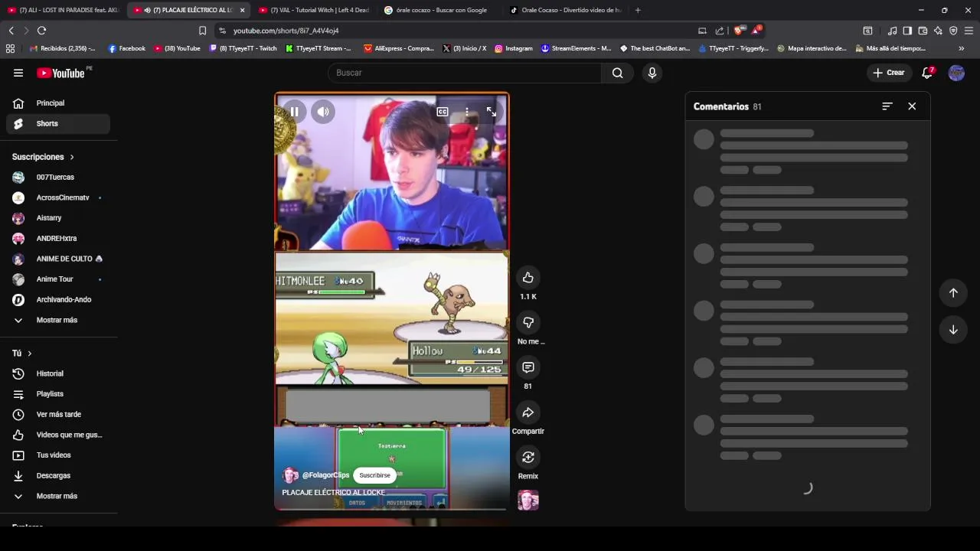This screenshot has height=551, width=980.
Task: Open ANIME DE CULTO channel
Action: [x=58, y=259]
